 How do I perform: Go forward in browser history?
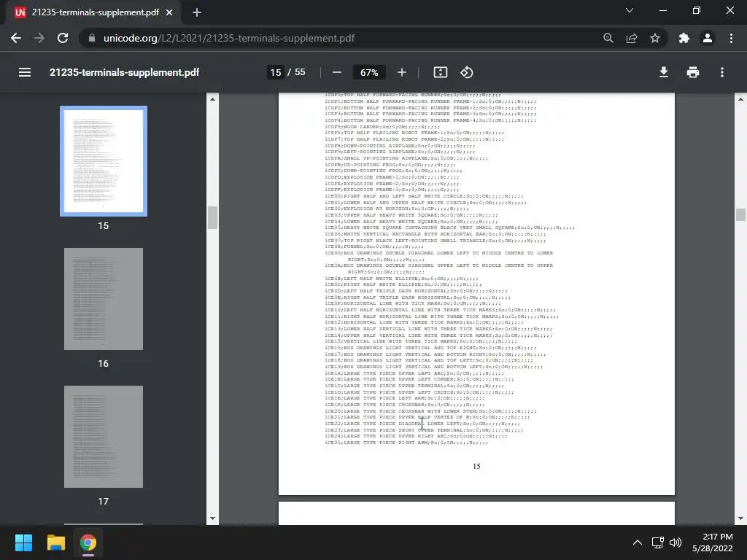pos(39,38)
